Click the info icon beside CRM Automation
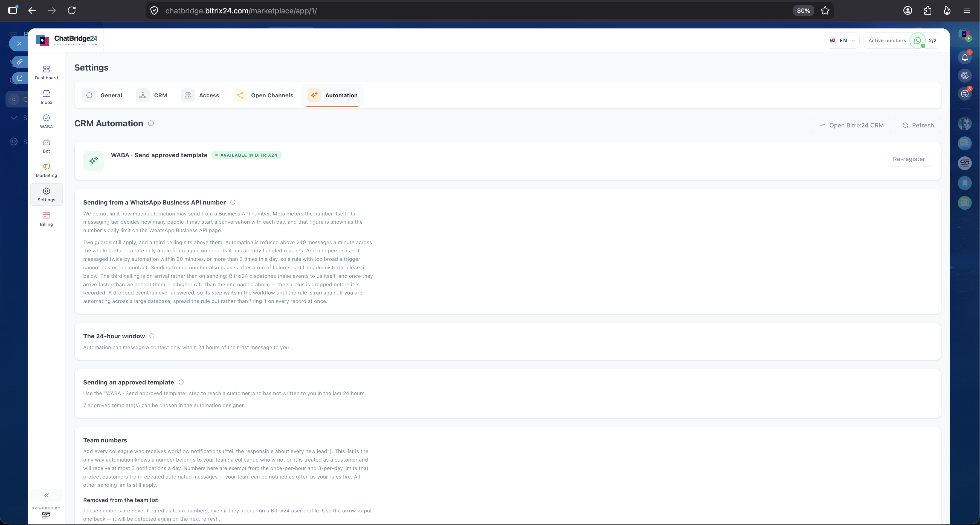The image size is (980, 525). [x=151, y=123]
